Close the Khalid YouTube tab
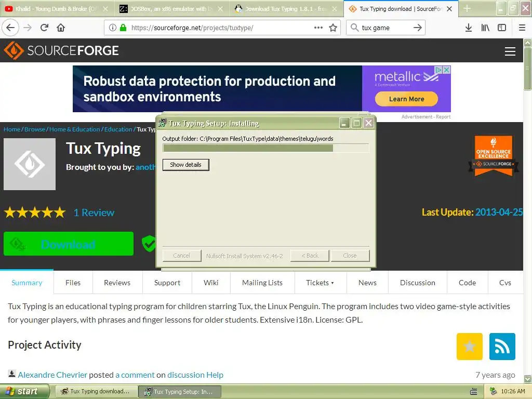The image size is (532, 399). click(x=105, y=9)
